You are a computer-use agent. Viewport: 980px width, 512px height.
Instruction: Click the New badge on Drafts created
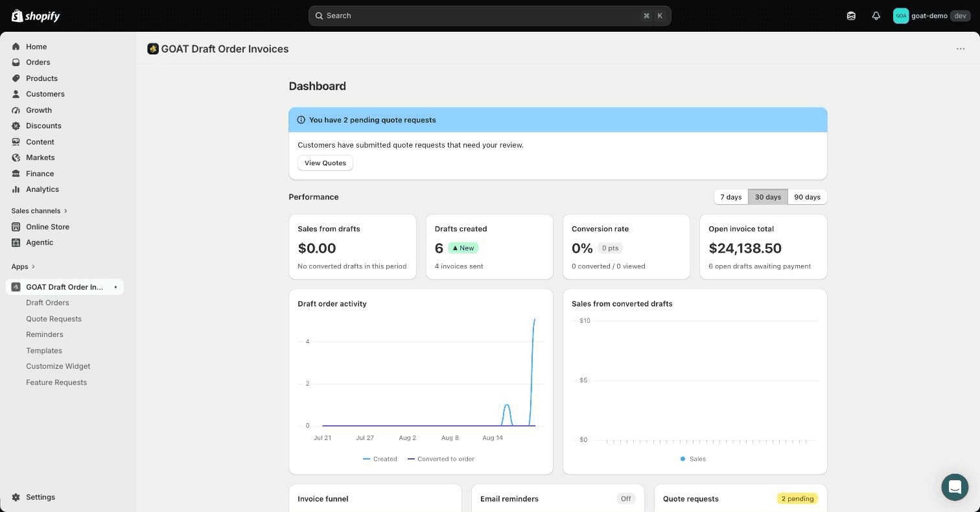463,248
